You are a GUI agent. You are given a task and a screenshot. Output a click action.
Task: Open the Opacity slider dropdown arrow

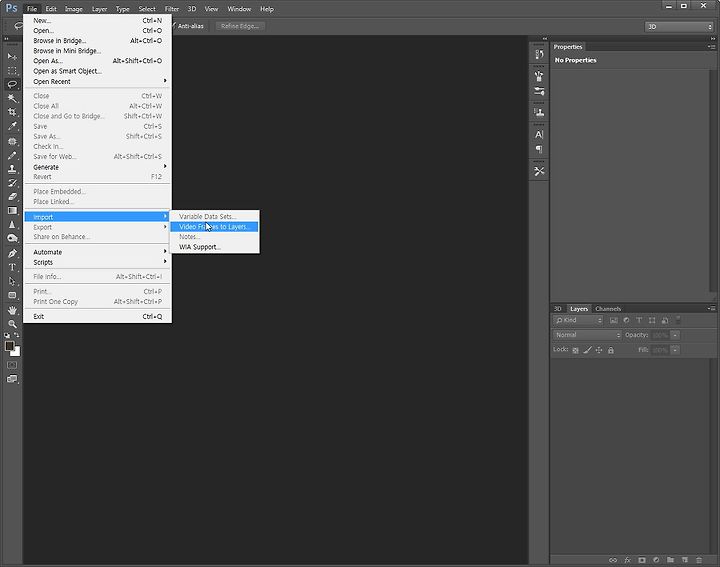pos(675,335)
